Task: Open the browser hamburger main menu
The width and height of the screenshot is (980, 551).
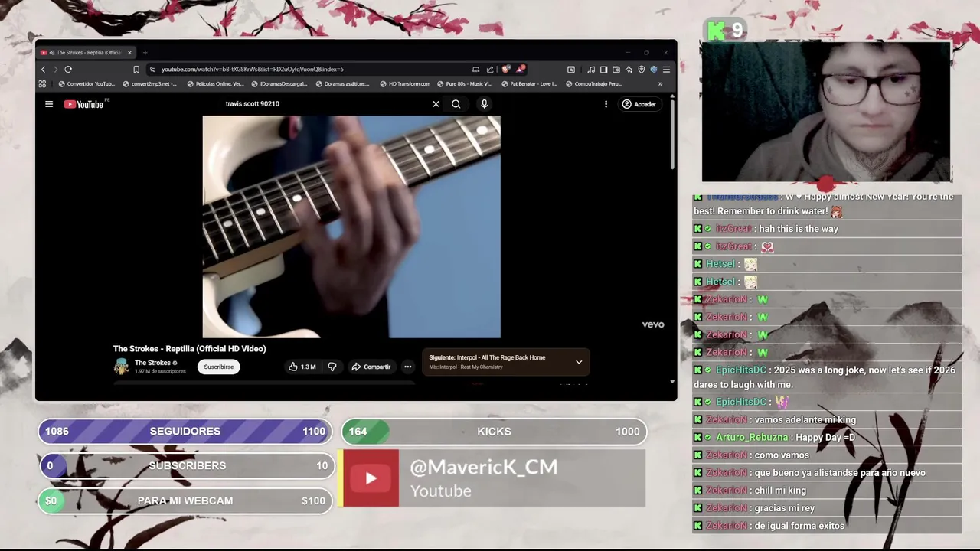Action: (x=666, y=70)
